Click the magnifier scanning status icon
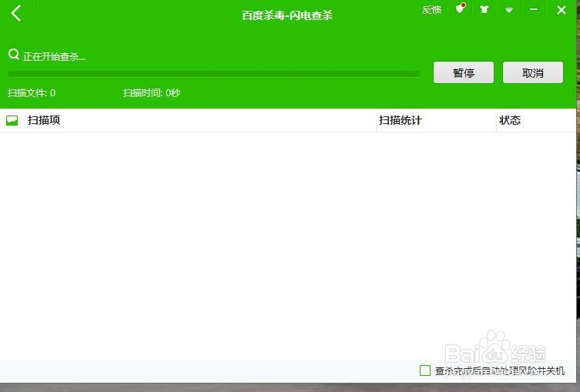This screenshot has height=392, width=580. pyautogui.click(x=14, y=55)
